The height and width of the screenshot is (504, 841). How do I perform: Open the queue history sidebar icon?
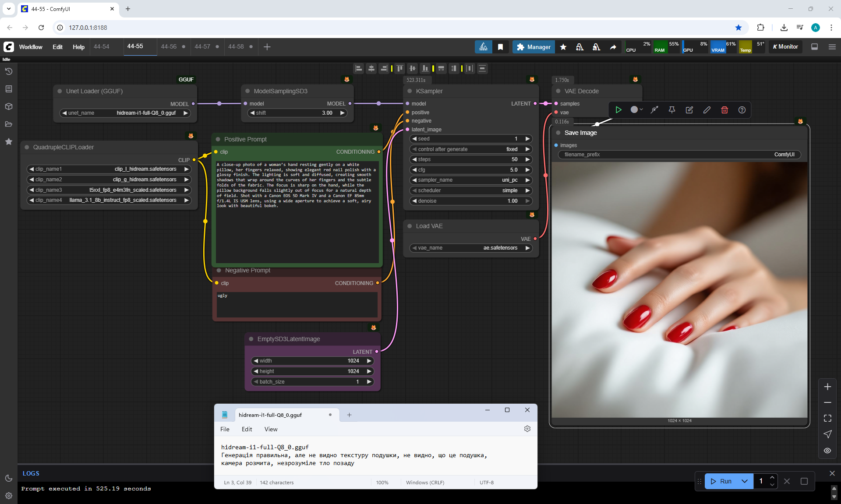pyautogui.click(x=8, y=71)
